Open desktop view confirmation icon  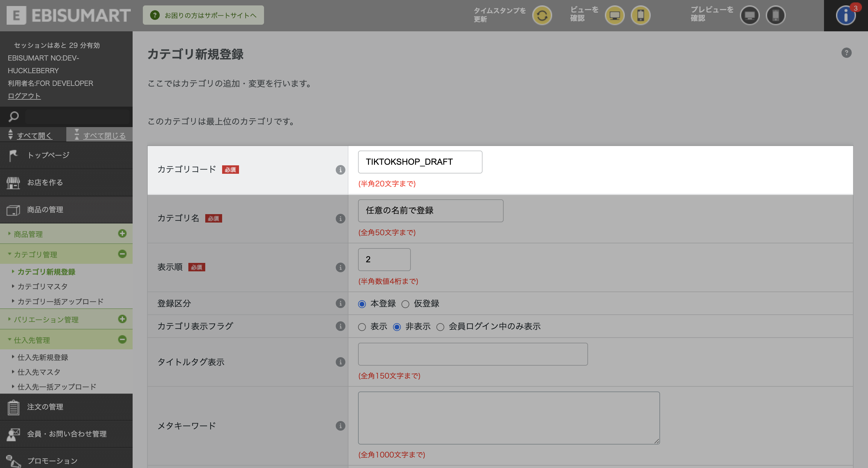tap(614, 15)
